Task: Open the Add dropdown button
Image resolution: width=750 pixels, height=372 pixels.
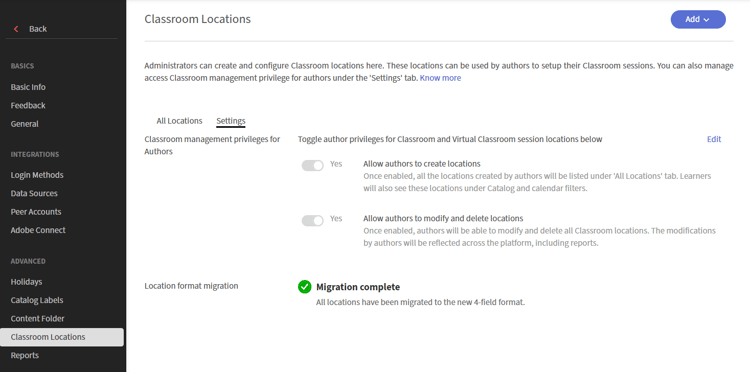Action: (698, 20)
